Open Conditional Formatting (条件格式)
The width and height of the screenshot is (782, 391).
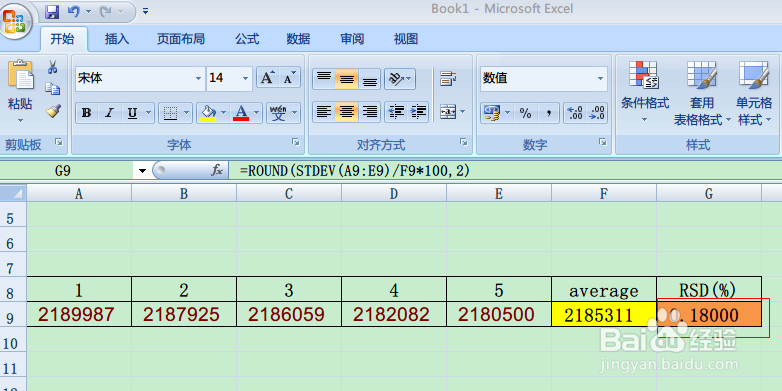pyautogui.click(x=644, y=92)
